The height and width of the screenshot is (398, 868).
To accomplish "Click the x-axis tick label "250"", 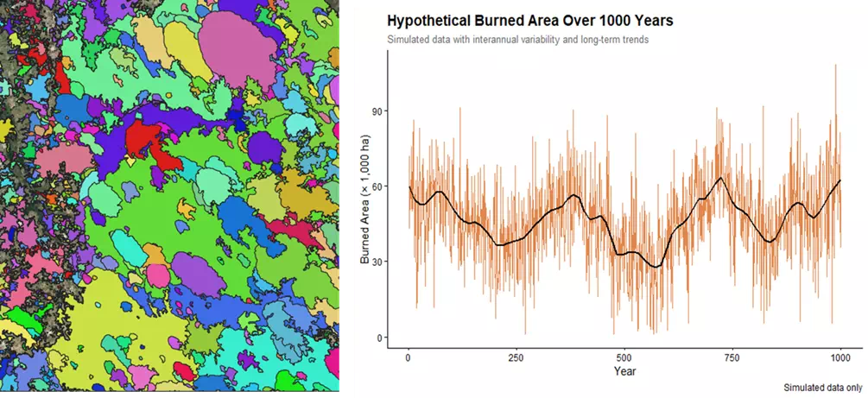I will (x=516, y=357).
